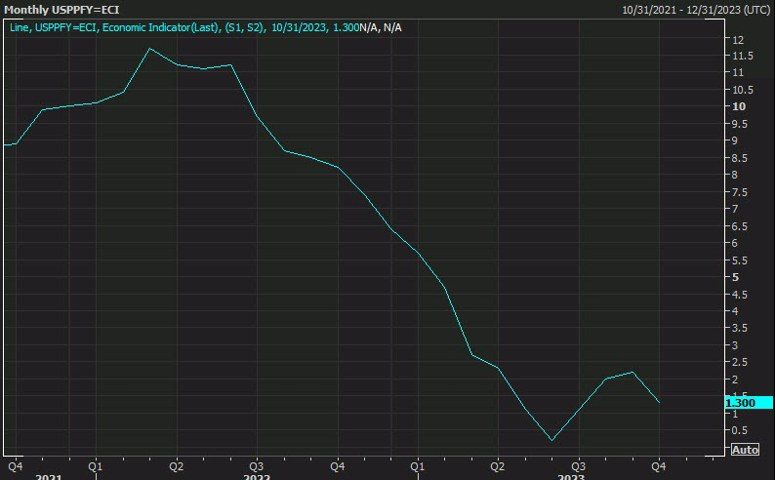Click the 12 label on price axis

tap(738, 40)
